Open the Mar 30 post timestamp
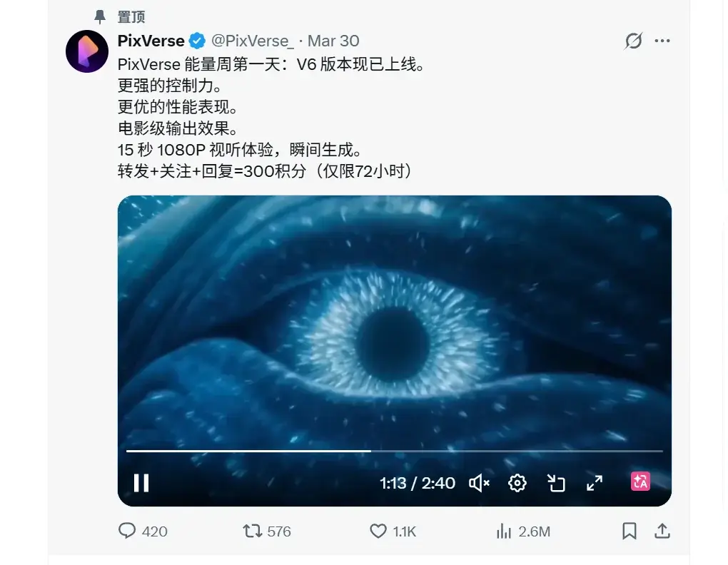Viewport: 728px width, 565px height. pos(333,41)
